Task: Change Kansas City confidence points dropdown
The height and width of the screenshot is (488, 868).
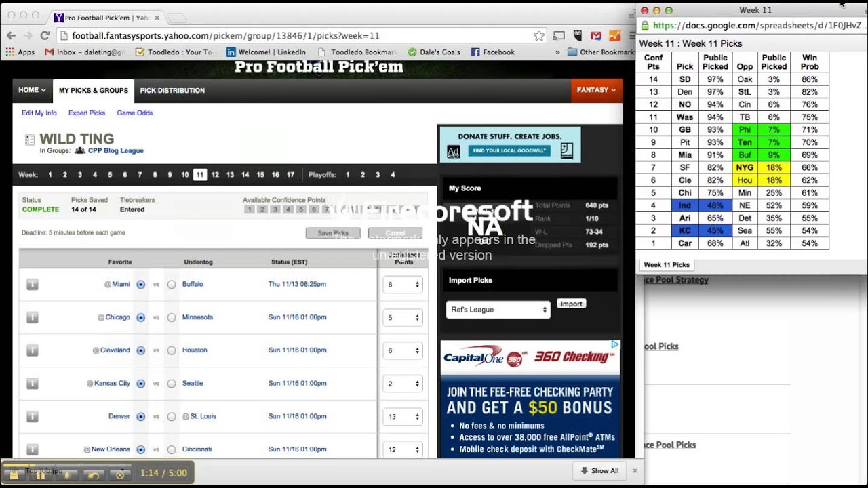Action: [x=403, y=384]
